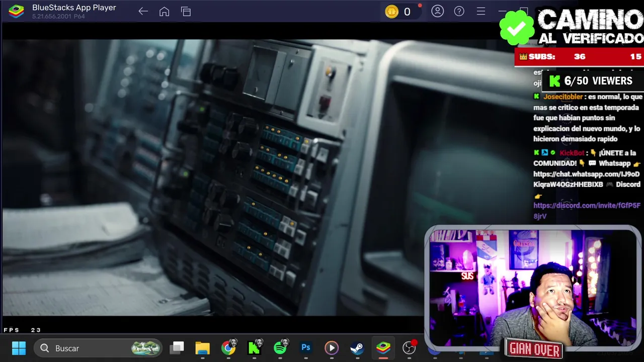The height and width of the screenshot is (362, 644).
Task: Click the Windows Start button
Action: pyautogui.click(x=19, y=348)
